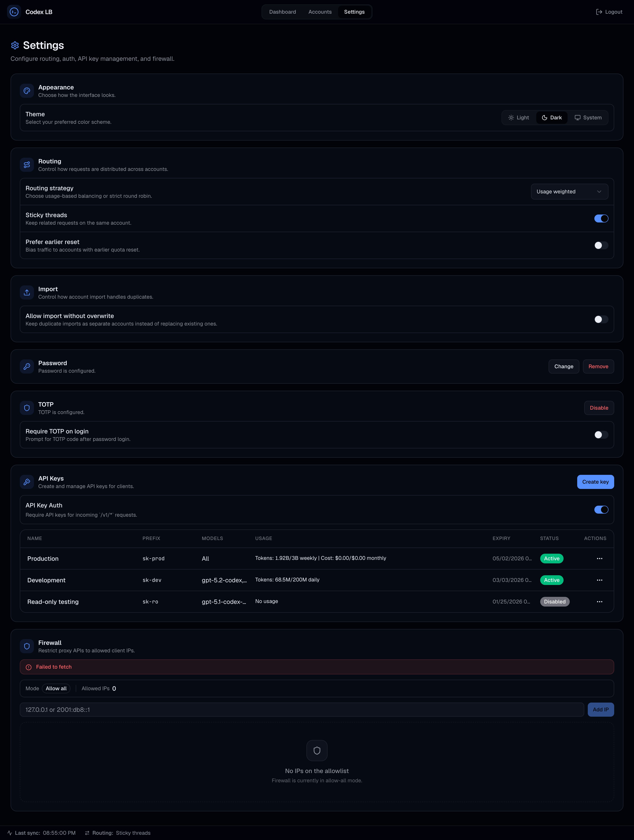Turn on Require TOTP on login
The width and height of the screenshot is (634, 840).
coord(601,435)
